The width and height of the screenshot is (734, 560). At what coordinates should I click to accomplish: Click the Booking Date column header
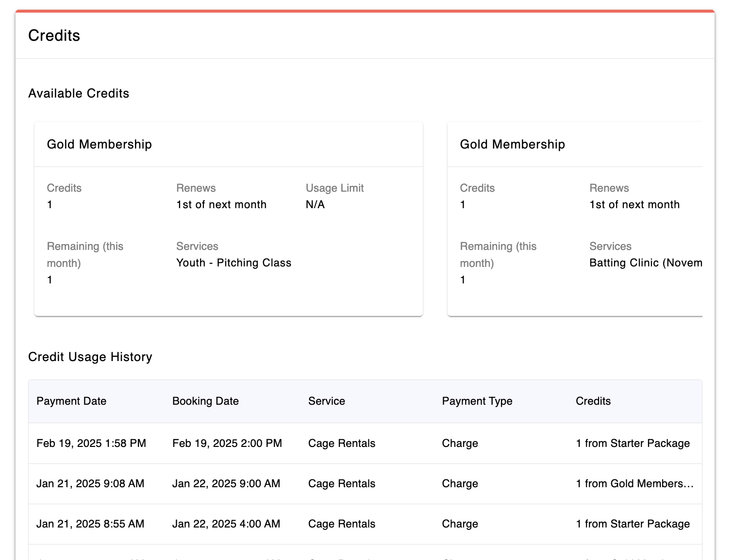205,401
